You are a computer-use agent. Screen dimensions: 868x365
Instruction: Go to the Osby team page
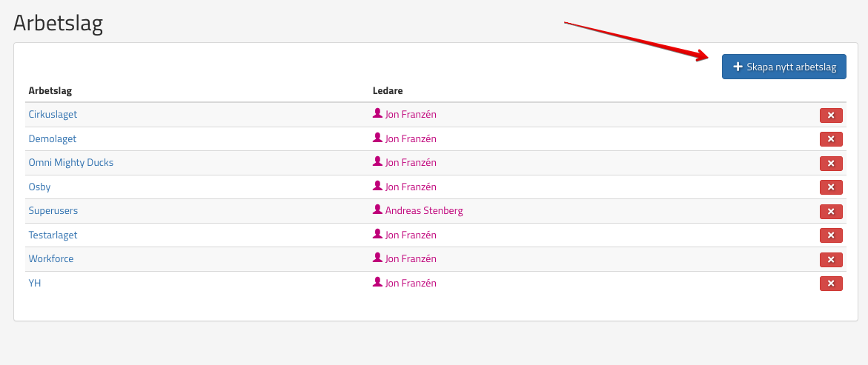click(x=39, y=187)
